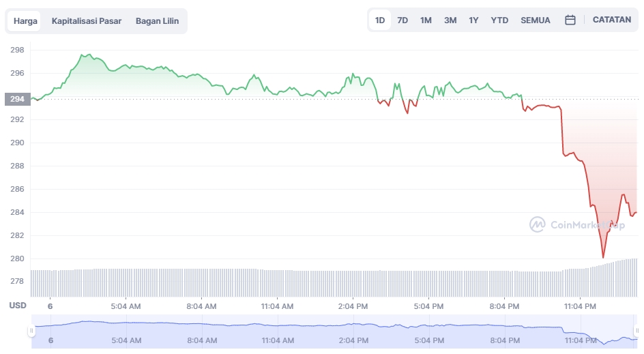This screenshot has height=354, width=644.
Task: Select the 3M time range
Action: tap(450, 20)
